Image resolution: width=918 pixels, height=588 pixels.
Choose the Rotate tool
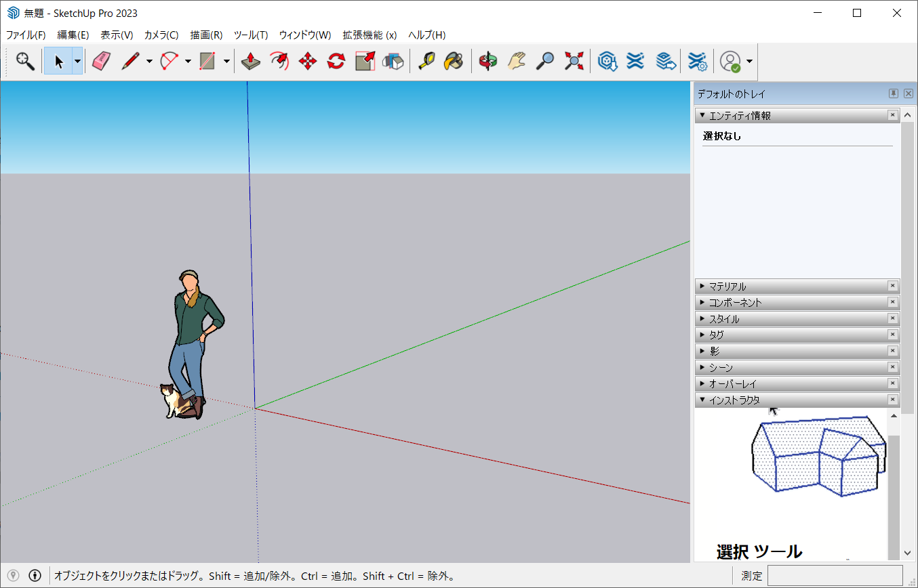[x=336, y=61]
